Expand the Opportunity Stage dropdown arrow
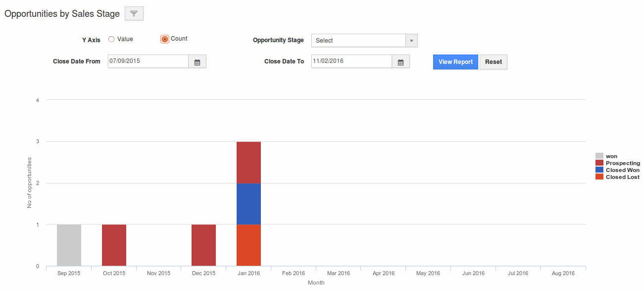The height and width of the screenshot is (290, 644). tap(411, 41)
